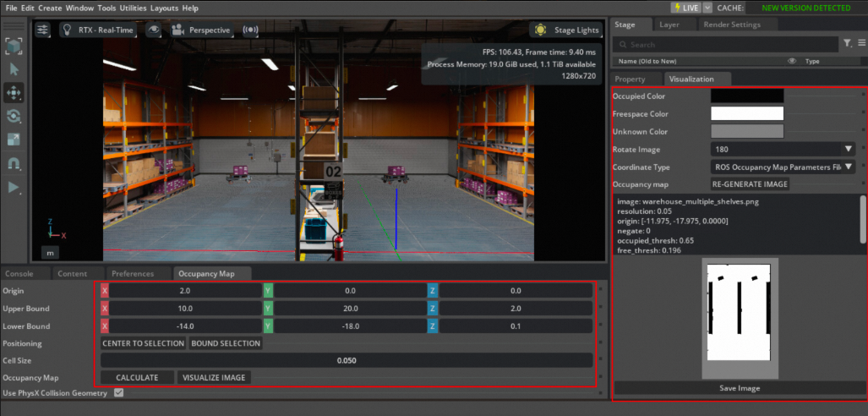
Task: Open the Help menu
Action: 190,8
